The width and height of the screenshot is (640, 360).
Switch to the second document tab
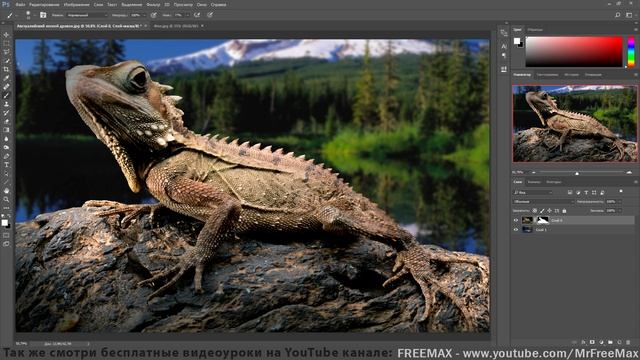click(176, 26)
